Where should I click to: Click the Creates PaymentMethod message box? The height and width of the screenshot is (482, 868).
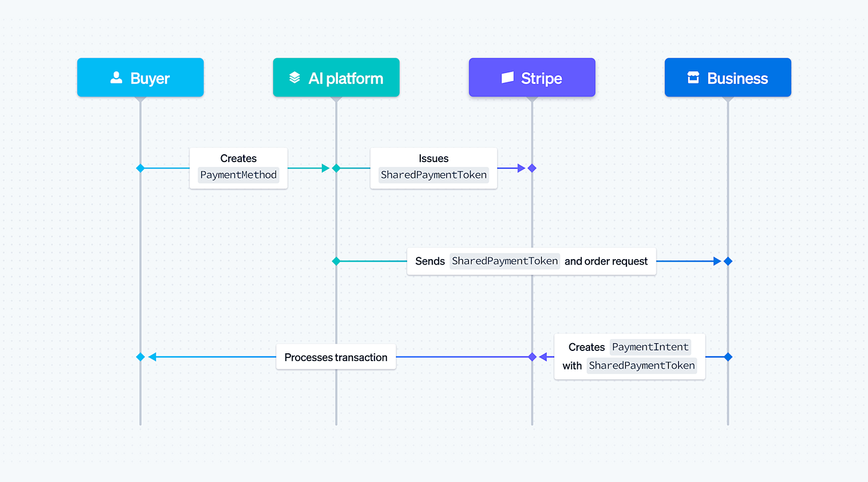coord(238,167)
